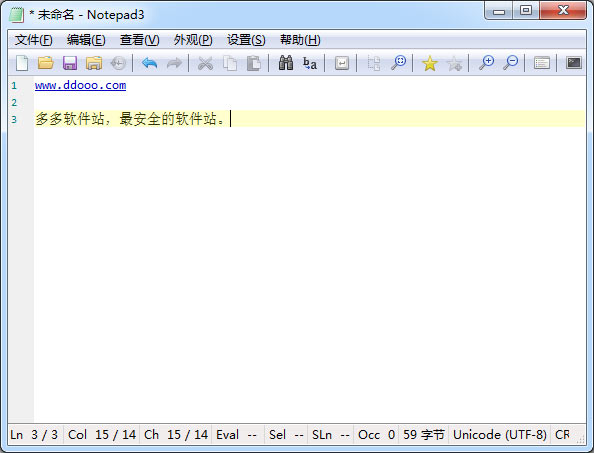Image resolution: width=594 pixels, height=453 pixels.
Task: Undo the last edit using the blue arrow
Action: (x=149, y=63)
